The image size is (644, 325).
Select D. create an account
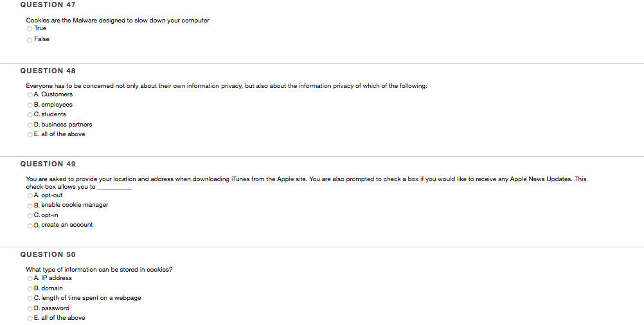click(30, 225)
